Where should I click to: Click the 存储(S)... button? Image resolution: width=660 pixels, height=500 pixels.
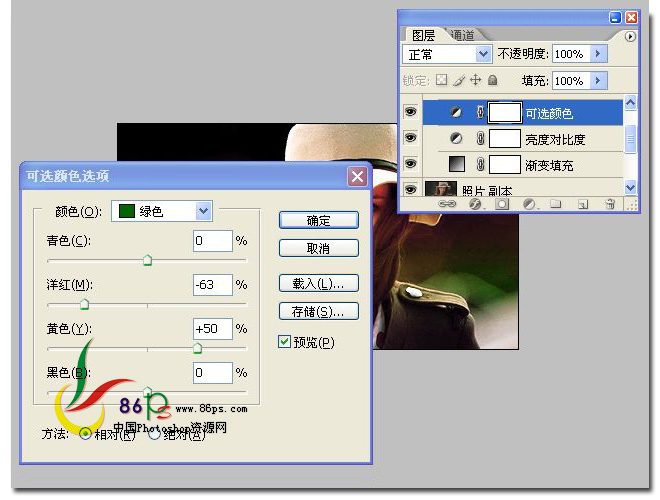tap(319, 311)
